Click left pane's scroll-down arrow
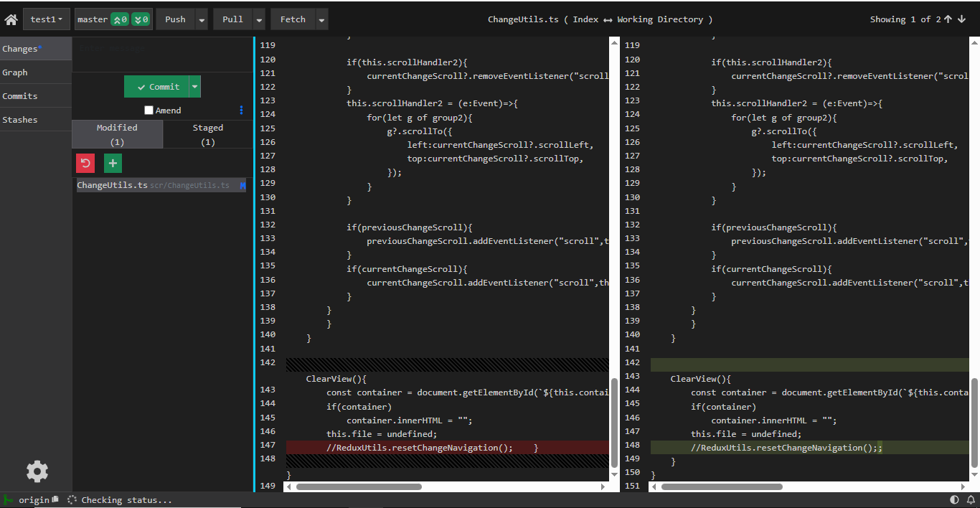 [x=614, y=476]
